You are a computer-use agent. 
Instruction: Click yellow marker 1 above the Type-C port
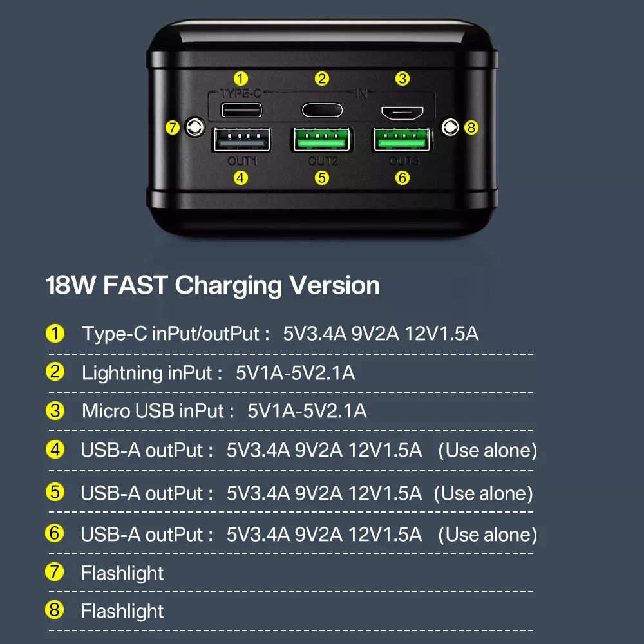241,79
